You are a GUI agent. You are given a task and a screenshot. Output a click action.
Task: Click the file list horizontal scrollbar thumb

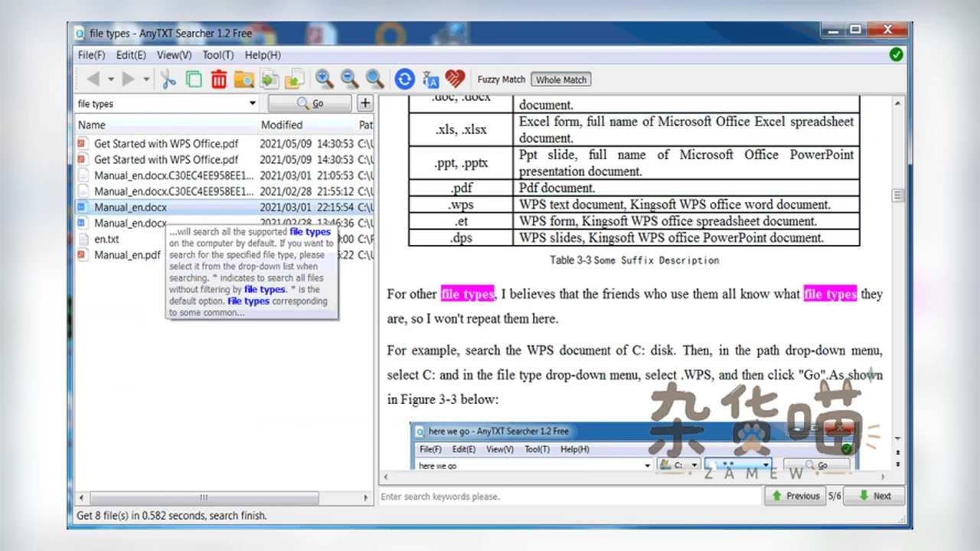pyautogui.click(x=204, y=497)
